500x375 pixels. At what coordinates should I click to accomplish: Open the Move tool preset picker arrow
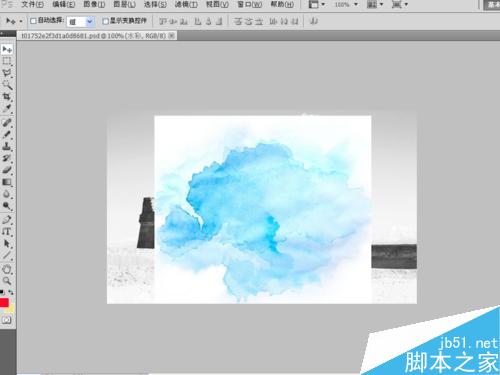(21, 21)
